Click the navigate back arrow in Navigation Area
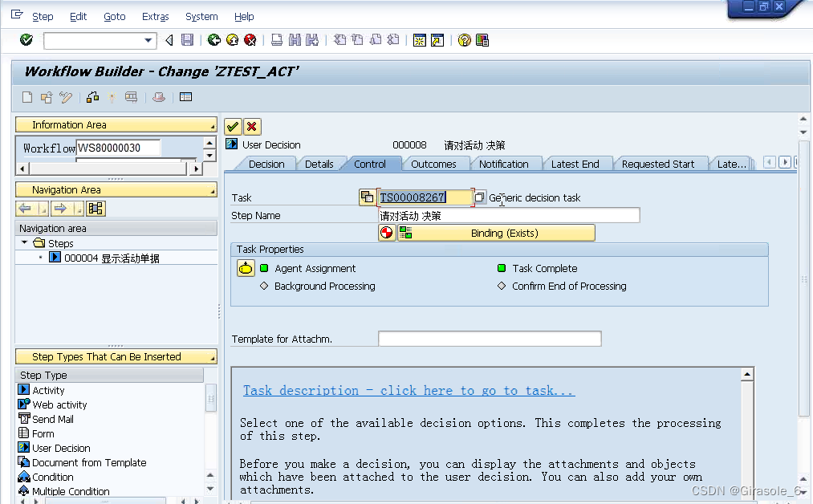Viewport: 813px width, 504px height. point(24,209)
